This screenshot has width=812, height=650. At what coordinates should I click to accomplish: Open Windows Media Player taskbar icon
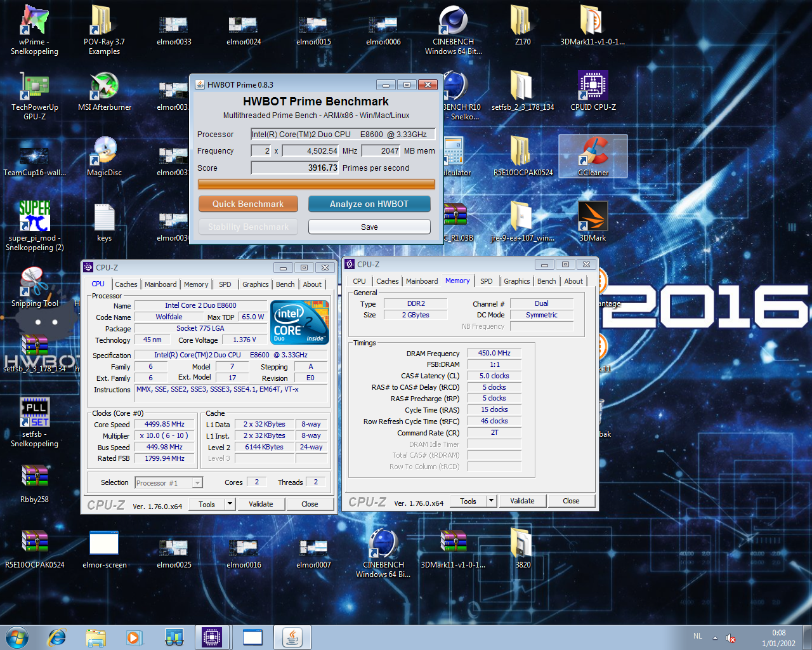(134, 637)
